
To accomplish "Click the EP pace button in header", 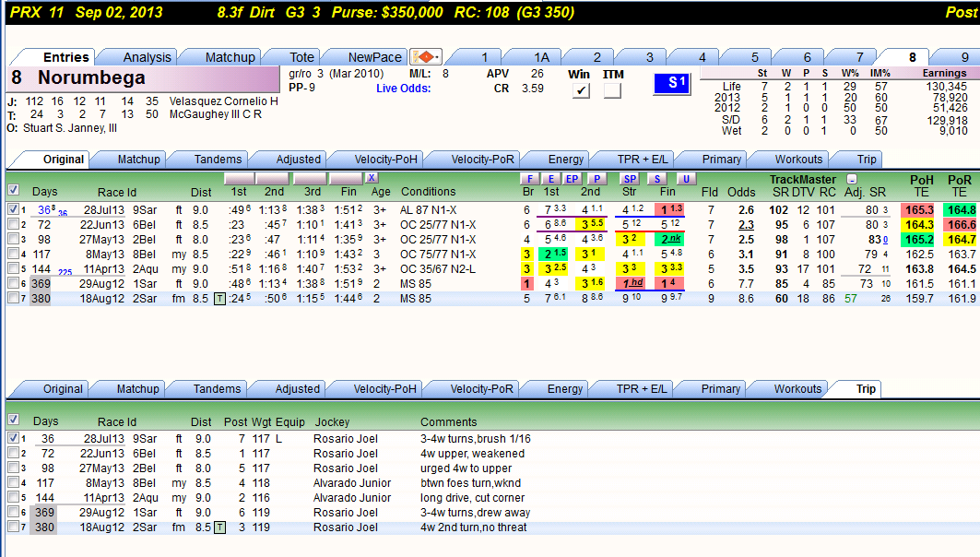I will coord(572,179).
